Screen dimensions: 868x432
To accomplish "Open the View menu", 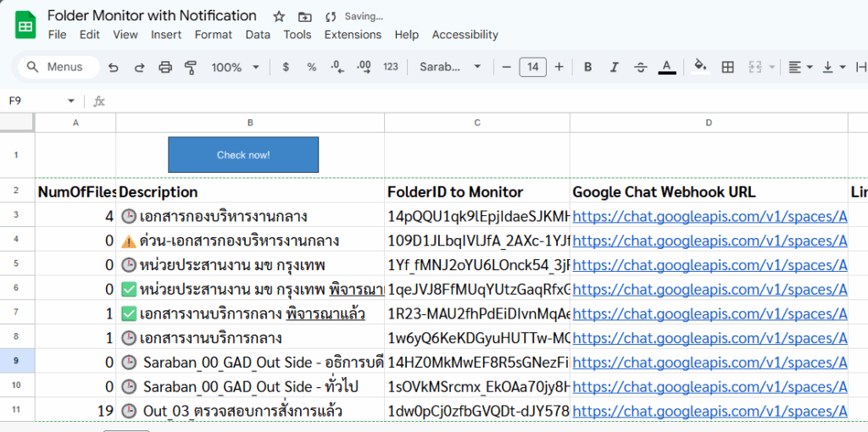I will (x=125, y=35).
